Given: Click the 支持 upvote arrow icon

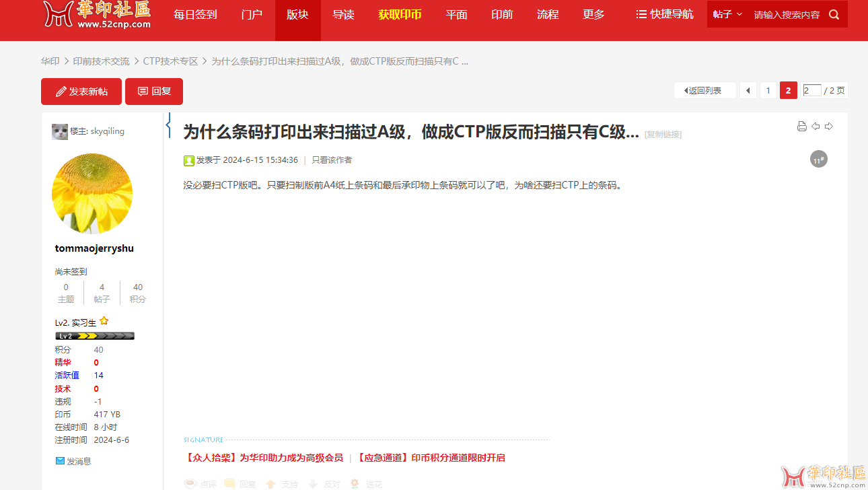Looking at the screenshot, I should 271,484.
